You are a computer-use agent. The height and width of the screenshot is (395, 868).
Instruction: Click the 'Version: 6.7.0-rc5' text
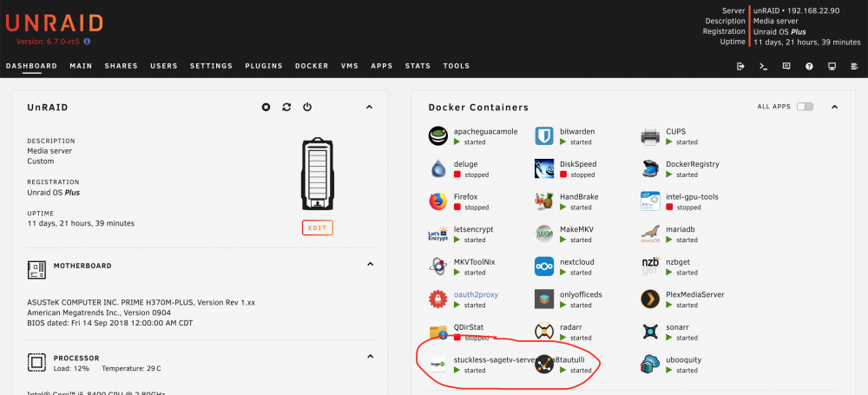(49, 42)
